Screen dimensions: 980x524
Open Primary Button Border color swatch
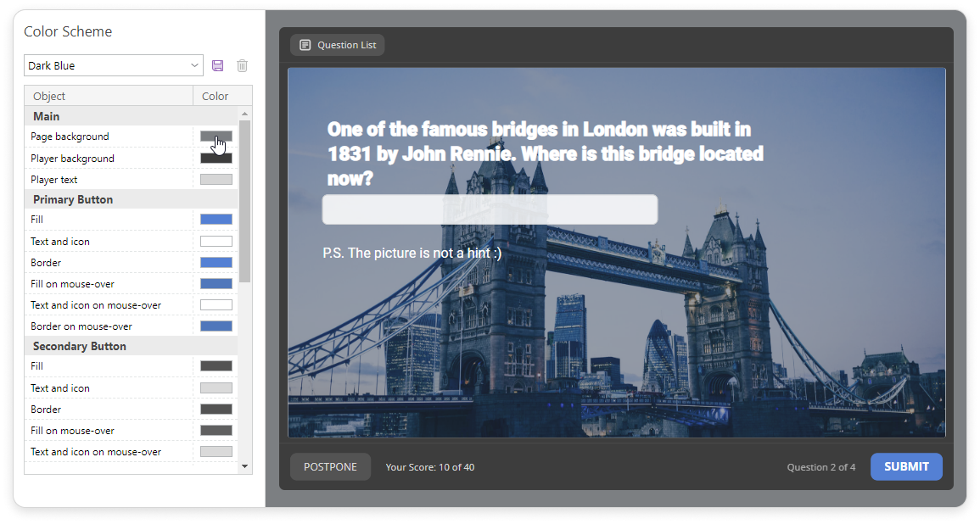[216, 263]
